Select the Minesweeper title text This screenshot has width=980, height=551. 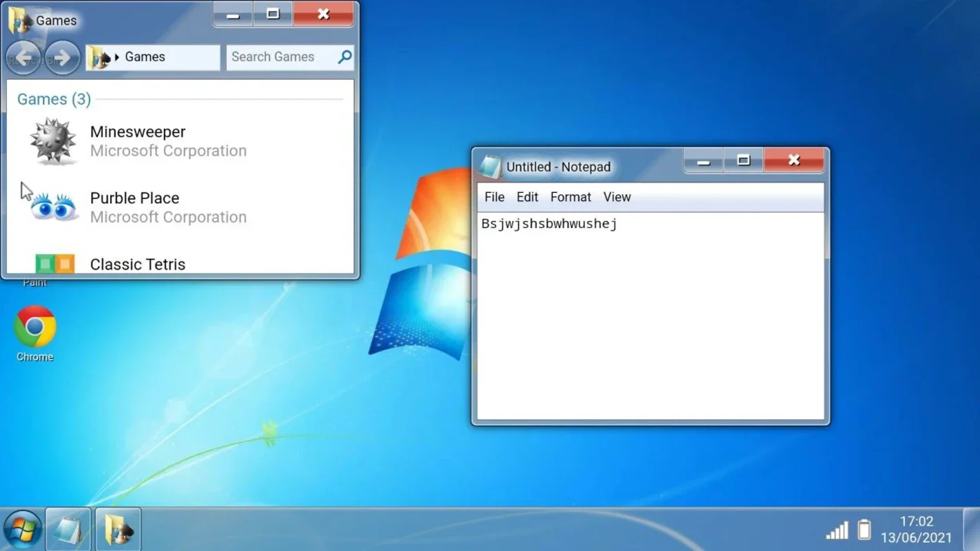click(138, 132)
